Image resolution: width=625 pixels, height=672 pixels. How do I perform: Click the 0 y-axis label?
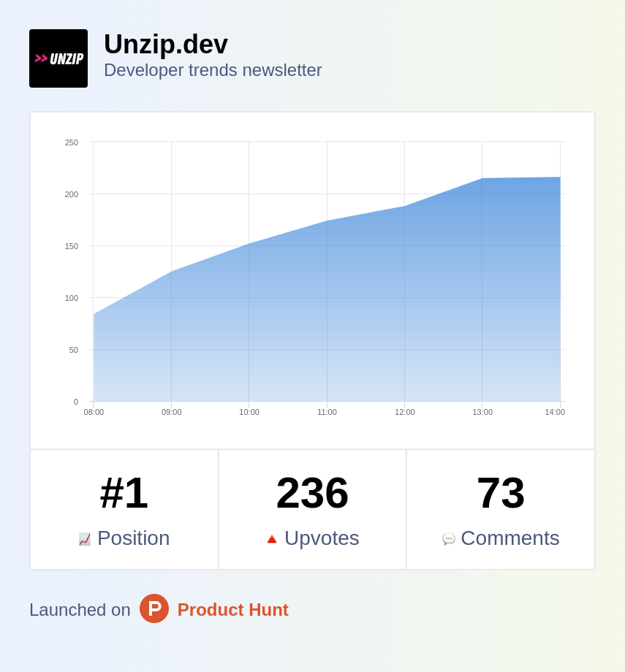pos(76,402)
